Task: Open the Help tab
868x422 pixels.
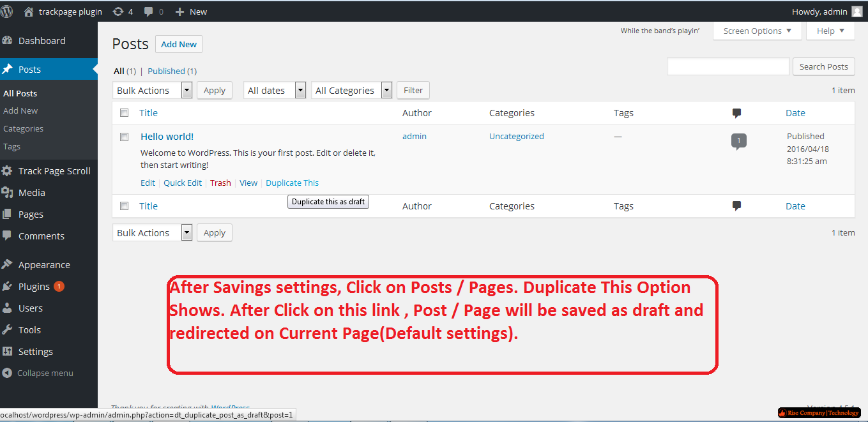Action: 830,31
